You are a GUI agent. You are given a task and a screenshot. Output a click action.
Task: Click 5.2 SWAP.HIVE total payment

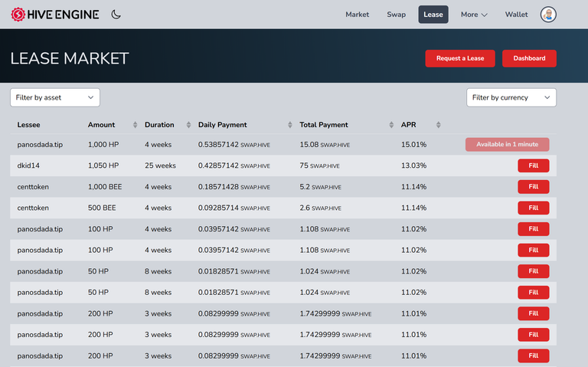320,187
